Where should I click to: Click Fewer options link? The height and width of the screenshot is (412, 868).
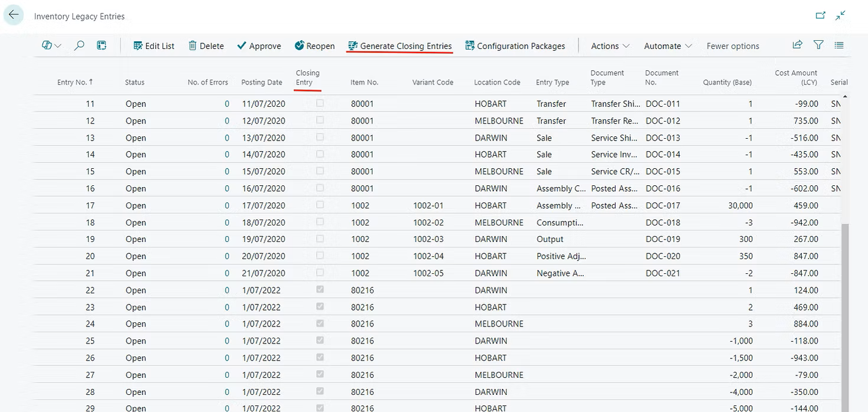(733, 46)
